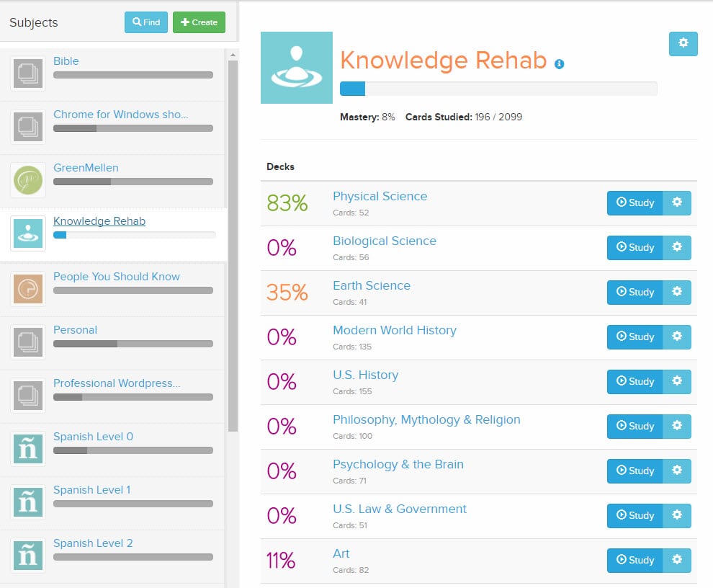Click the Find button
Image resolution: width=713 pixels, height=588 pixels.
tap(146, 22)
